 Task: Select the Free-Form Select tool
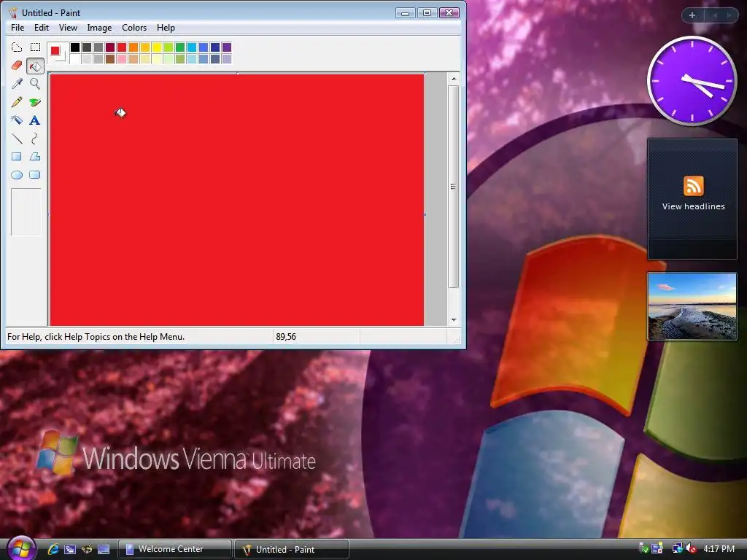(17, 47)
